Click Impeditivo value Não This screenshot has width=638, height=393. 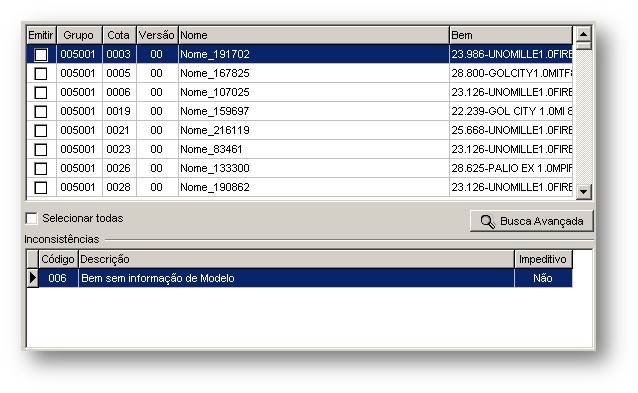[543, 278]
